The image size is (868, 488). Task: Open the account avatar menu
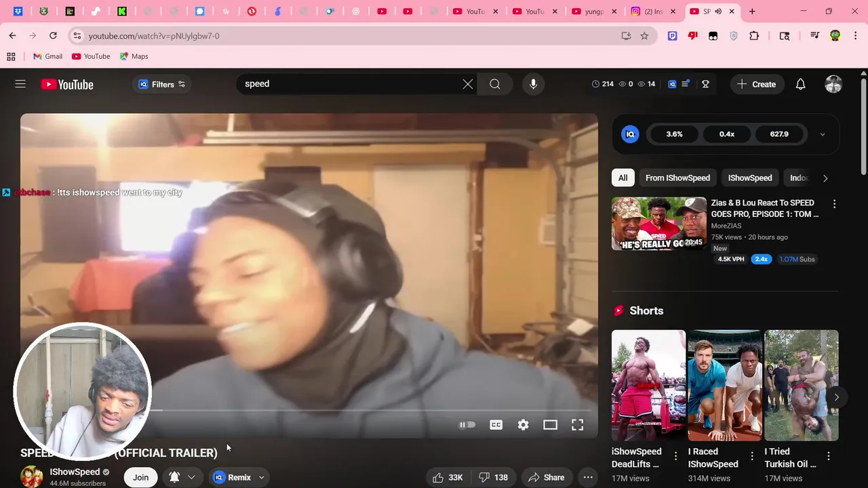tap(833, 84)
